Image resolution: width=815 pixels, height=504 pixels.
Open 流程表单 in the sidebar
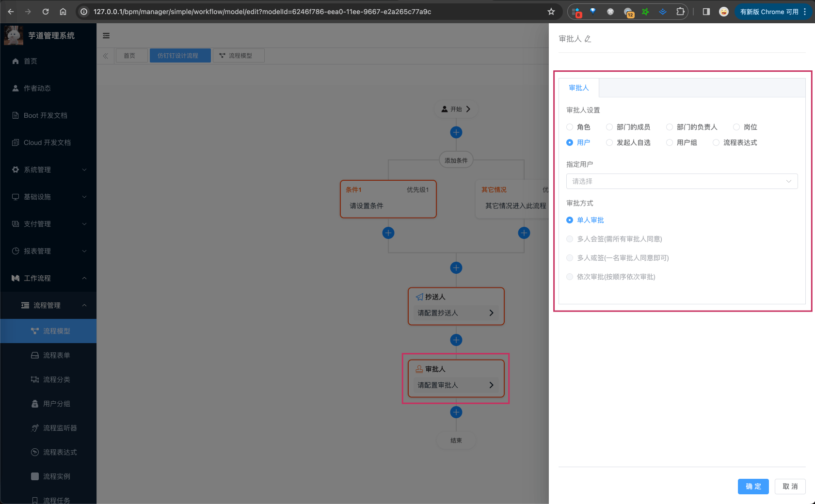56,355
